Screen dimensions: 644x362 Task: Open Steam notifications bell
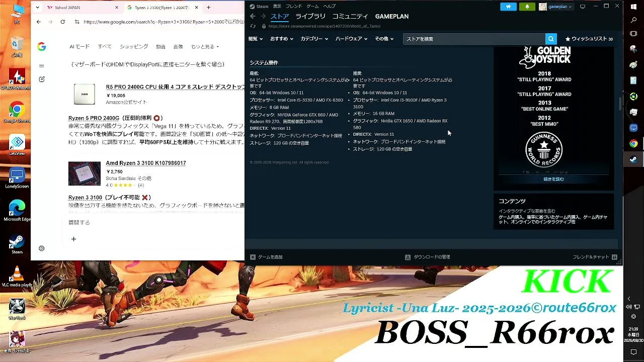527,7
